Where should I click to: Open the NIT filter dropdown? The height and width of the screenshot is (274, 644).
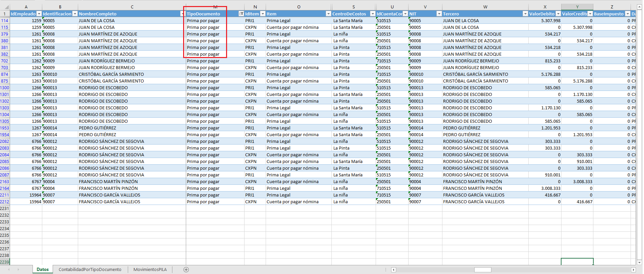point(439,14)
